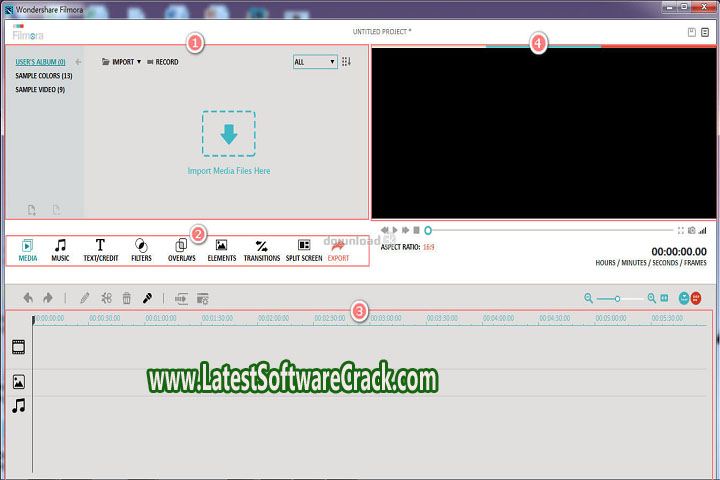Click the rewind playback button
Image resolution: width=720 pixels, height=480 pixels.
point(384,230)
